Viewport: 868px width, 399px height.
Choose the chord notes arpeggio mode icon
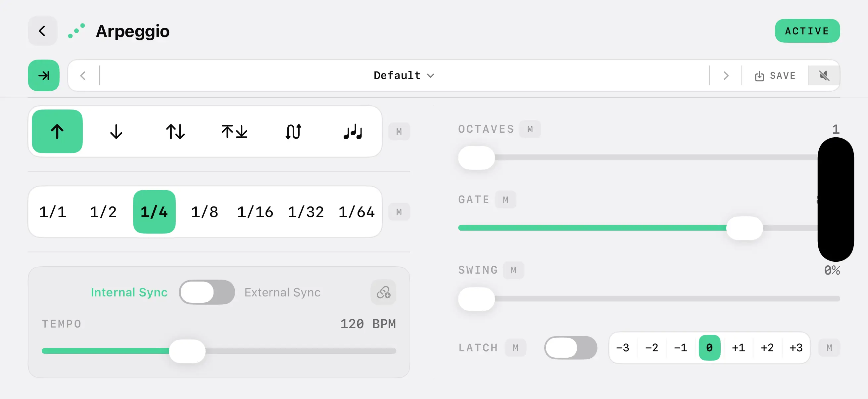(x=353, y=131)
